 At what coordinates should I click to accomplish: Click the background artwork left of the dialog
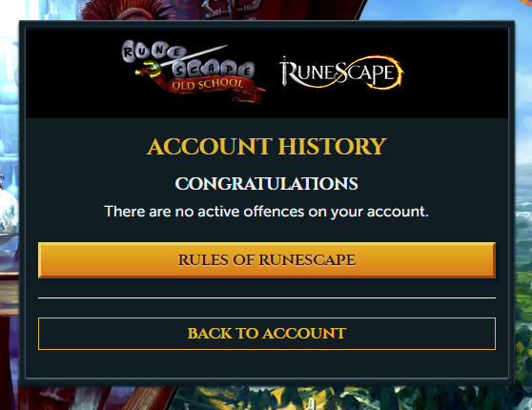click(x=10, y=204)
